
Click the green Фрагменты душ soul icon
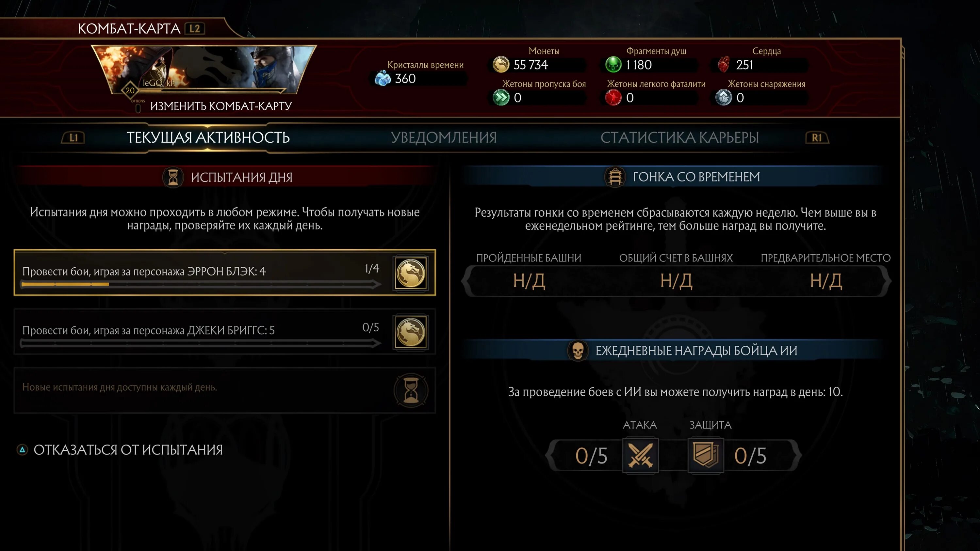tap(613, 65)
